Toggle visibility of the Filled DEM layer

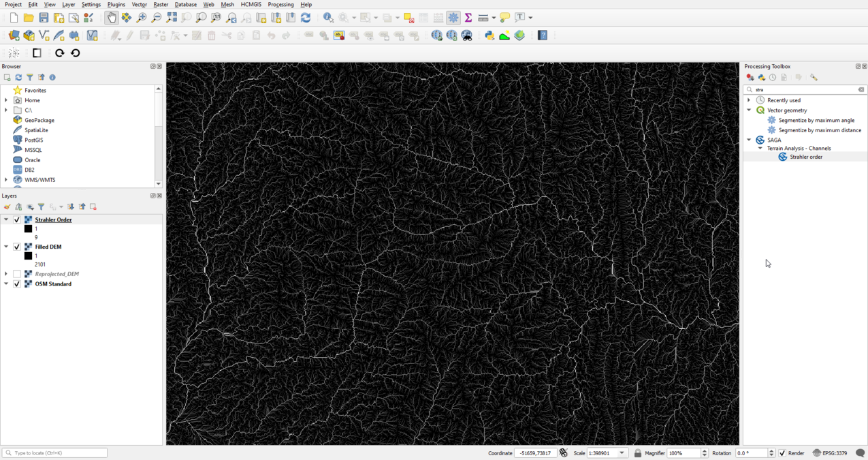16,247
